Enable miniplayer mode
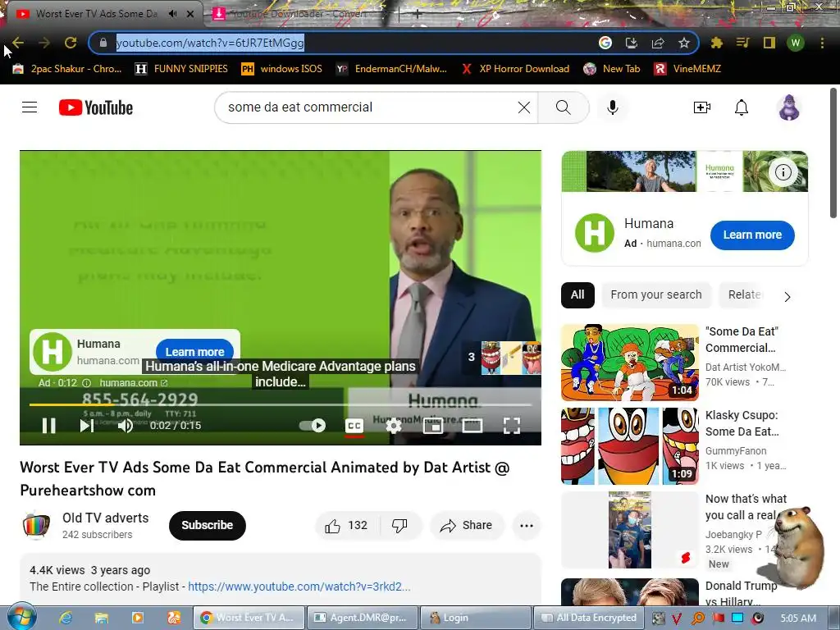The image size is (840, 630). (433, 426)
